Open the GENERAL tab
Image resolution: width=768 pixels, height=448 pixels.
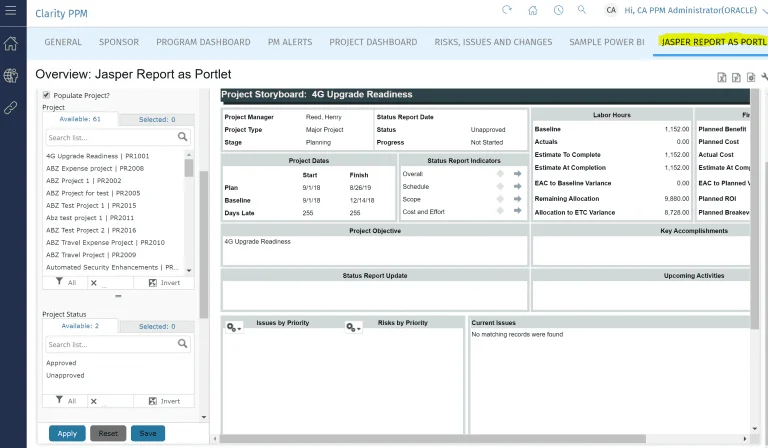(x=63, y=42)
